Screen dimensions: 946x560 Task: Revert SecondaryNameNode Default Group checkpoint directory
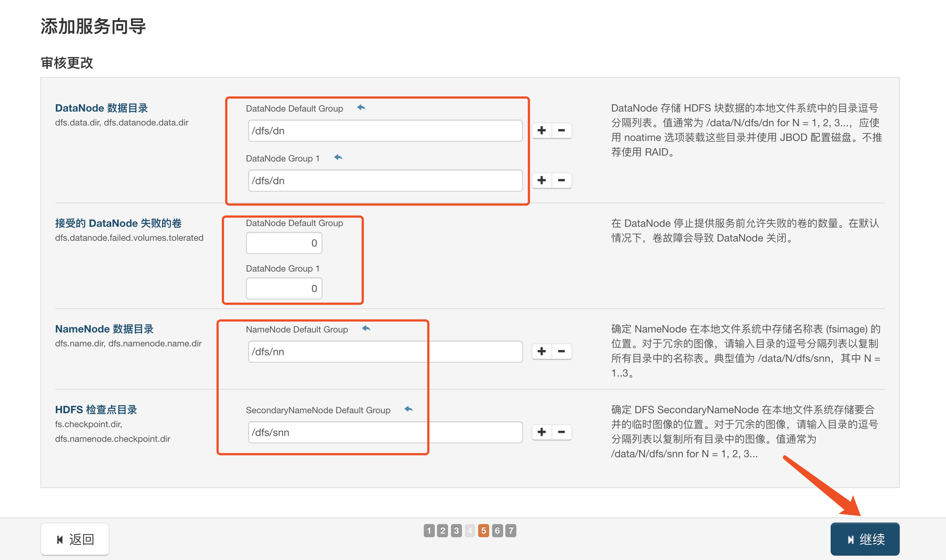pyautogui.click(x=408, y=410)
